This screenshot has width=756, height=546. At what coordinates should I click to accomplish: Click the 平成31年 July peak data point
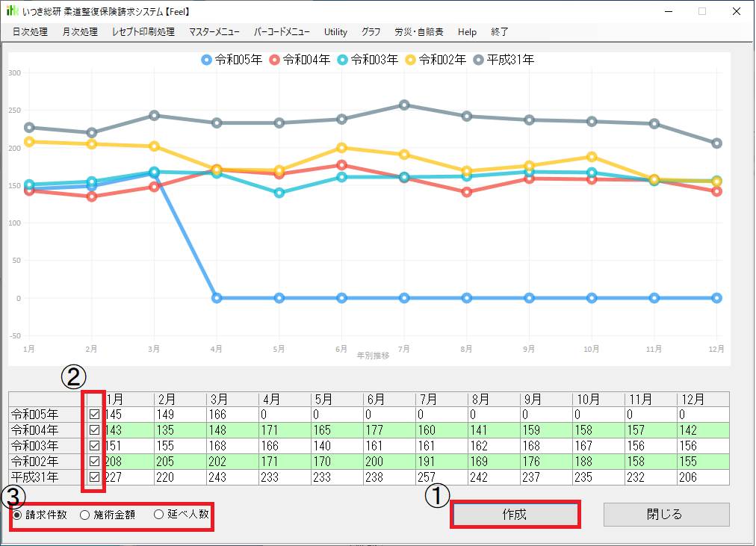pyautogui.click(x=404, y=105)
